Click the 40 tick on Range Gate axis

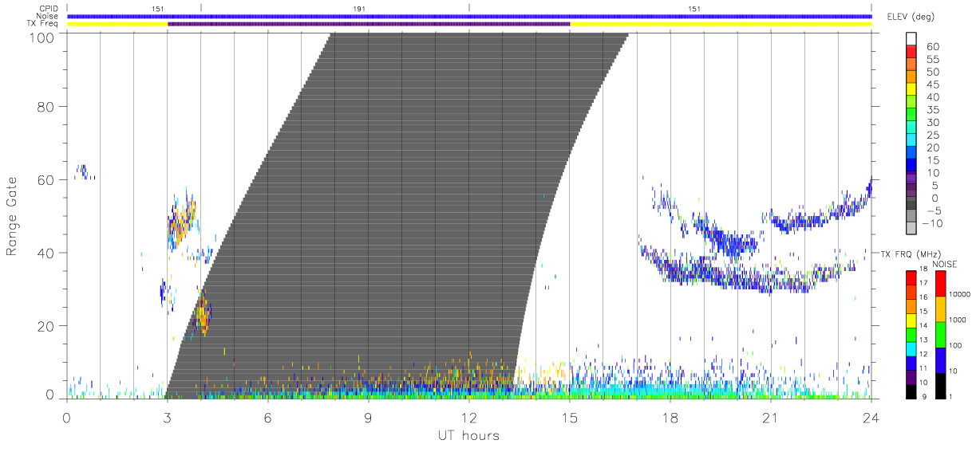point(45,253)
